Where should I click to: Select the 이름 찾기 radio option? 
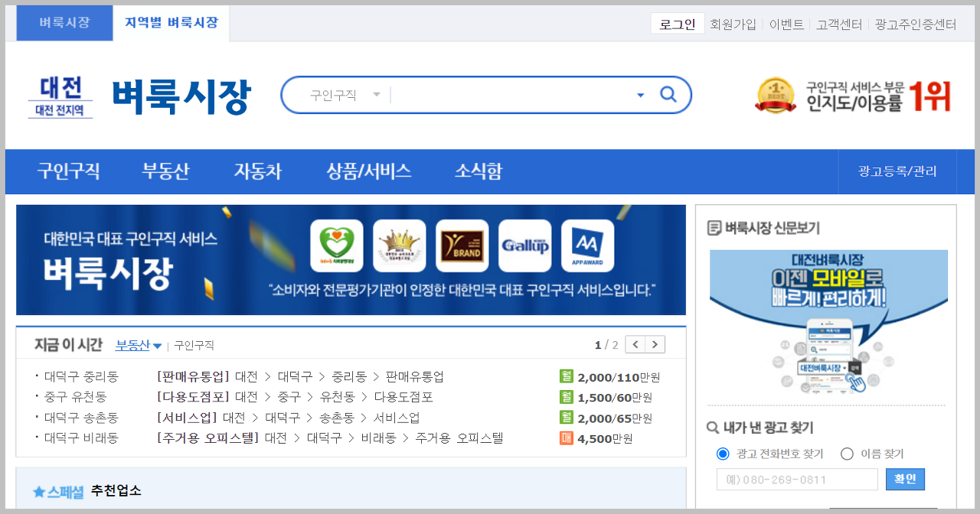coord(847,454)
